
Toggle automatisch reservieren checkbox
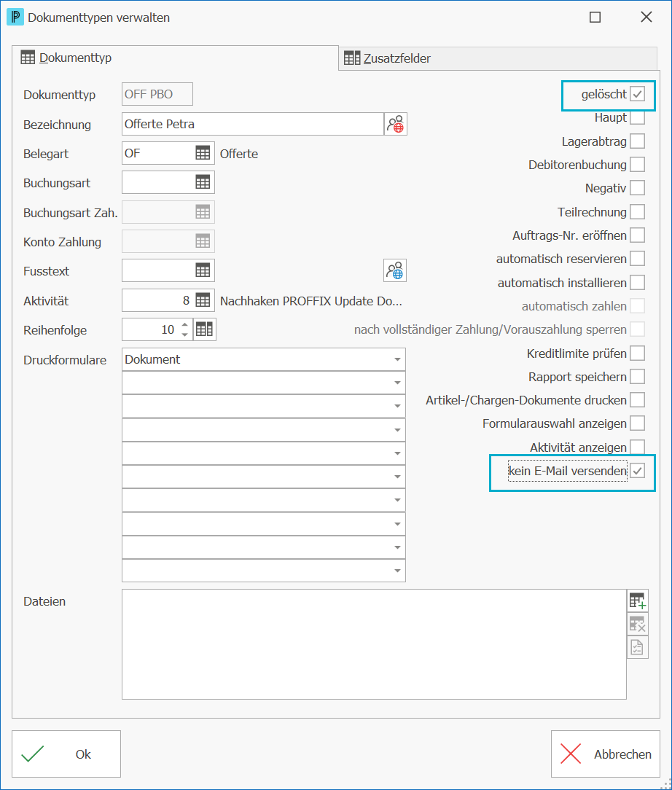(x=637, y=259)
